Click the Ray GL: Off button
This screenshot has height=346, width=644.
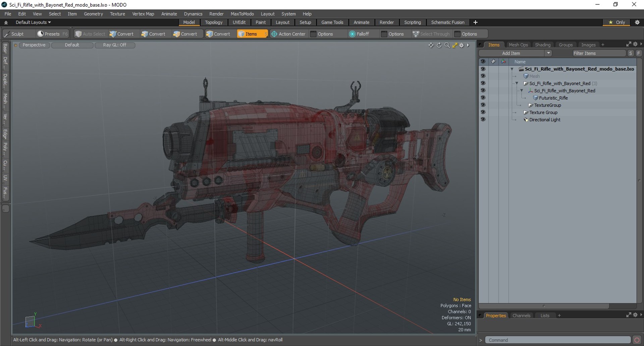(115, 45)
